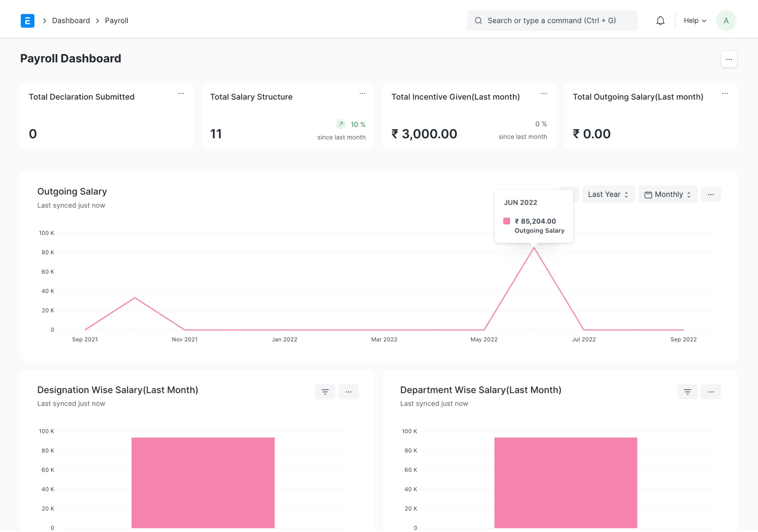Viewport: 758px width, 532px height.
Task: Open Total Declaration Submitted card options
Action: [181, 94]
